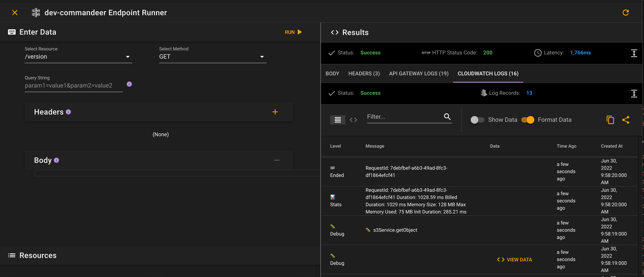Click the HTTP status code 200
The height and width of the screenshot is (277, 644).
point(487,53)
